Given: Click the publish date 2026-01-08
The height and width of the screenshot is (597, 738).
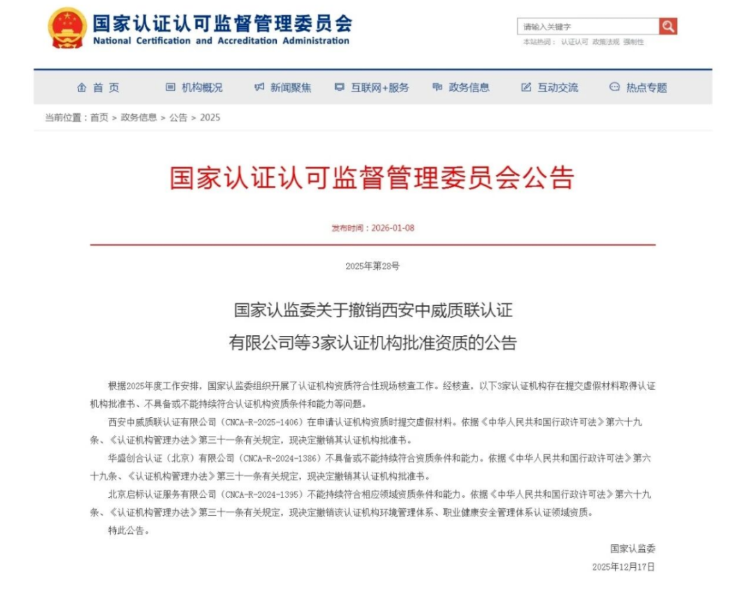Looking at the screenshot, I should (x=393, y=228).
